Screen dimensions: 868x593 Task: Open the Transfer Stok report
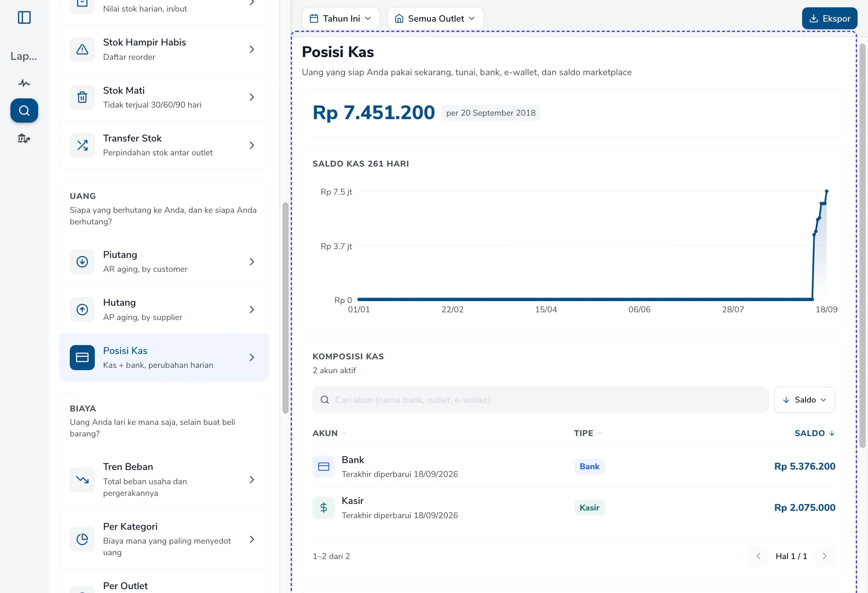click(164, 145)
